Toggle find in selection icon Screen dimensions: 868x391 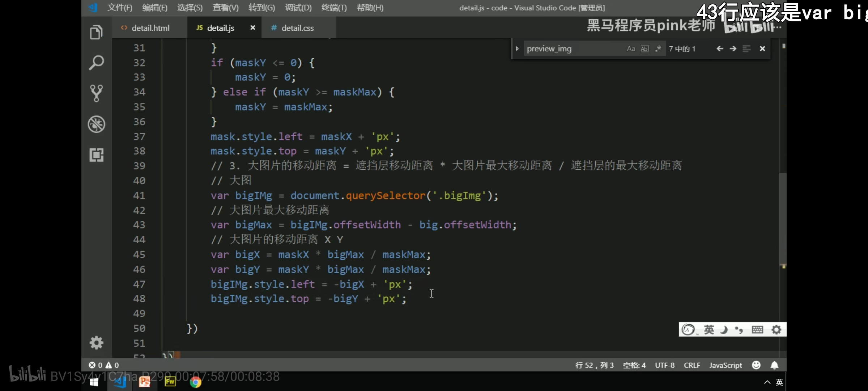click(x=747, y=49)
